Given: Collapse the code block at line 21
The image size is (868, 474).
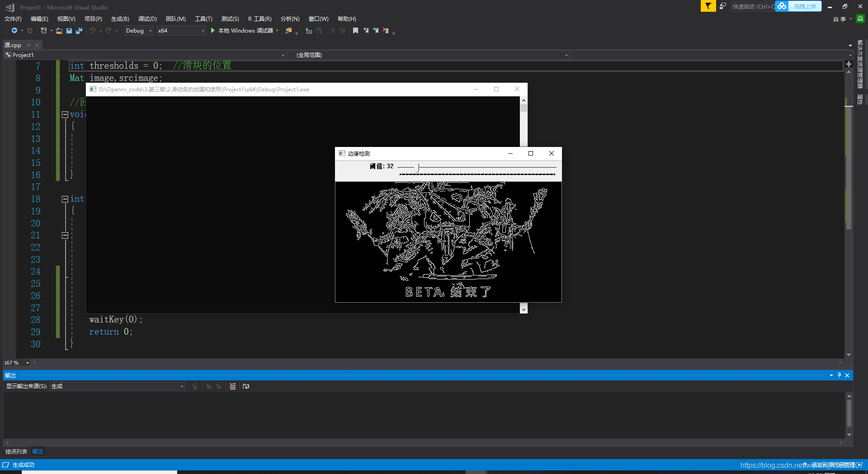Looking at the screenshot, I should [x=65, y=235].
